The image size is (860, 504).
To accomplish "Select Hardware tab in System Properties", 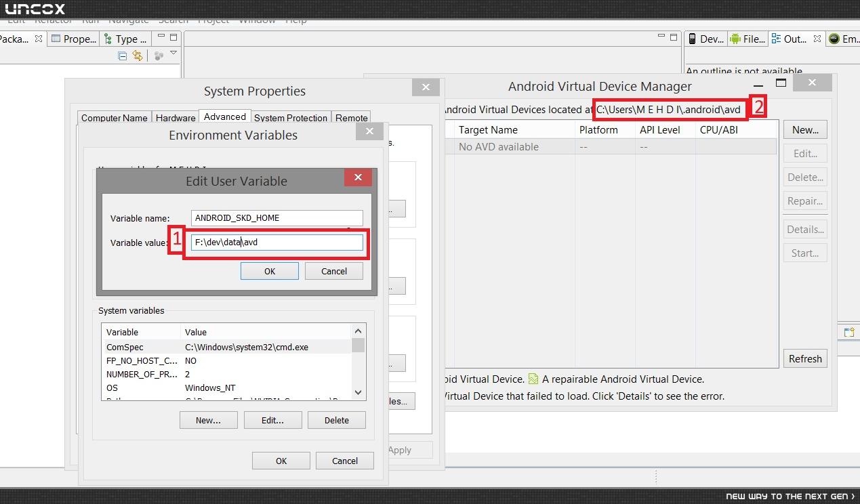I will [x=176, y=118].
